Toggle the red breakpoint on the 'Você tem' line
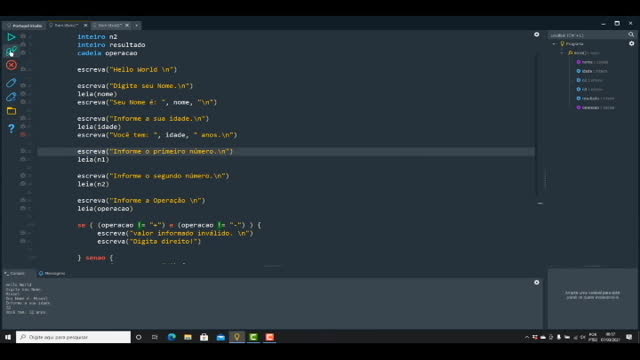This screenshot has height=360, width=640. (23, 135)
